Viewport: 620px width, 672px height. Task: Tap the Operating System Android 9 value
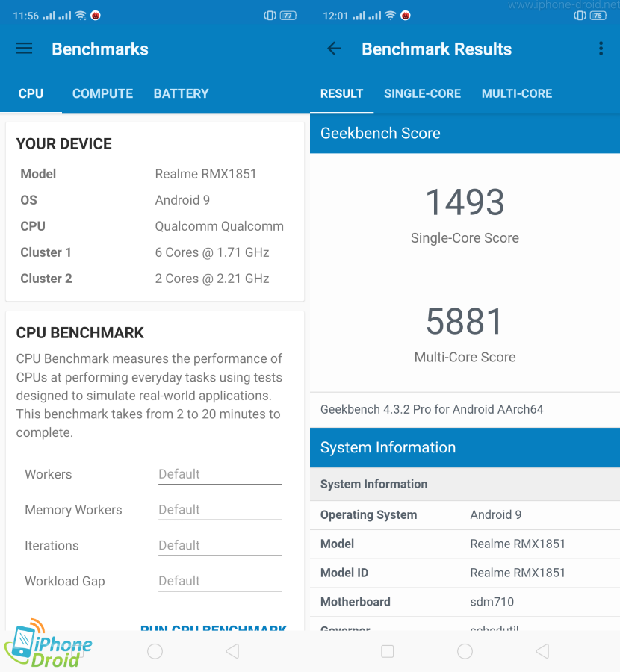pyautogui.click(x=496, y=514)
